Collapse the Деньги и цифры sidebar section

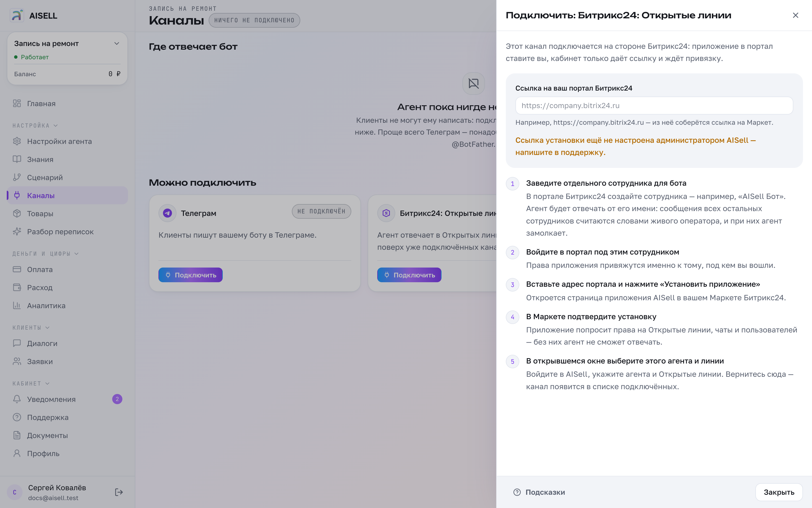click(46, 254)
